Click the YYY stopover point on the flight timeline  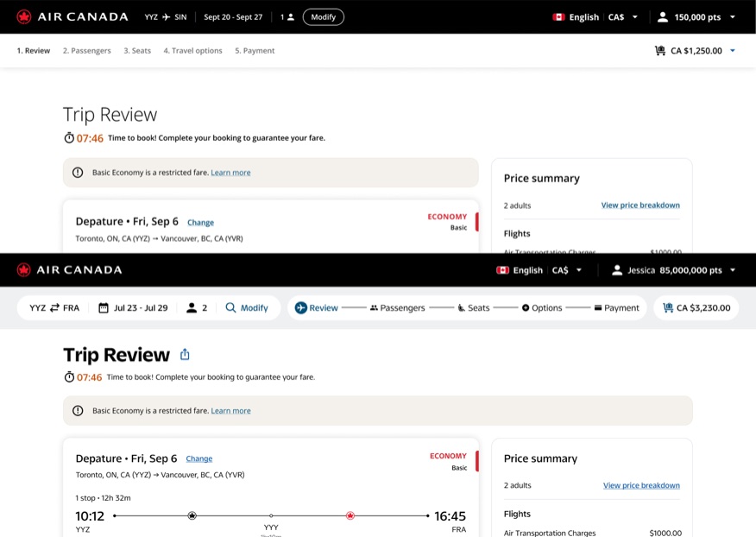pos(271,516)
